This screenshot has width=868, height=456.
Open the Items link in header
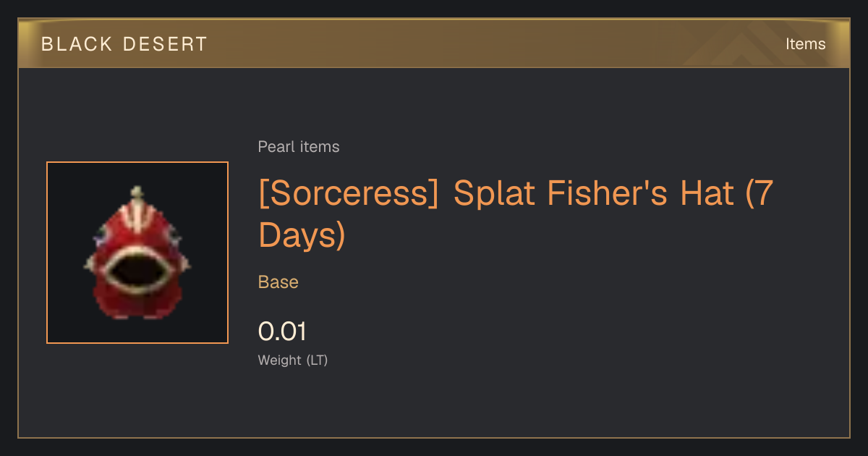(x=806, y=44)
